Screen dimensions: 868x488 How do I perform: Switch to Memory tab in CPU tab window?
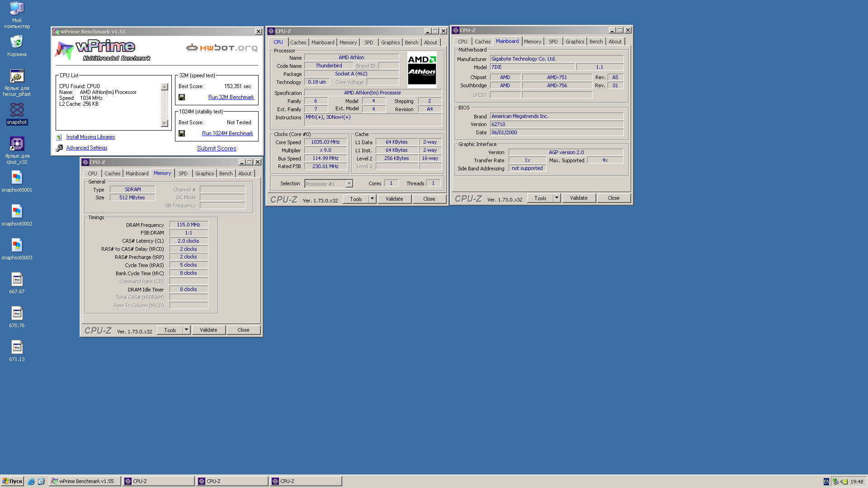coord(348,42)
